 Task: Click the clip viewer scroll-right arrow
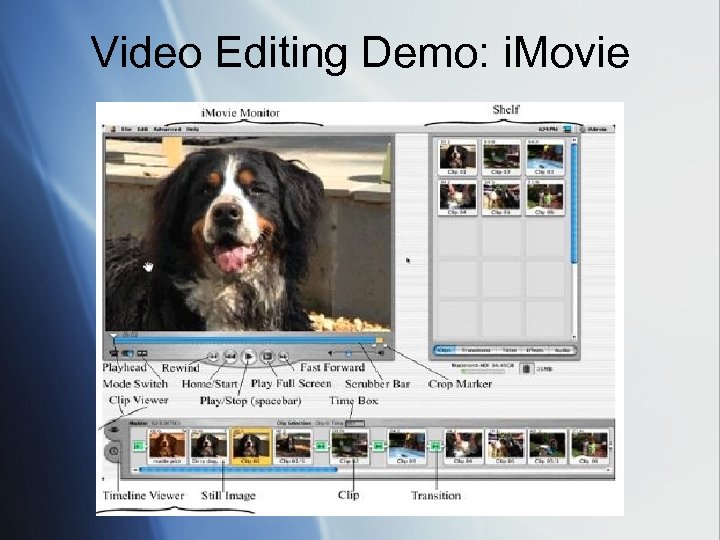click(608, 470)
